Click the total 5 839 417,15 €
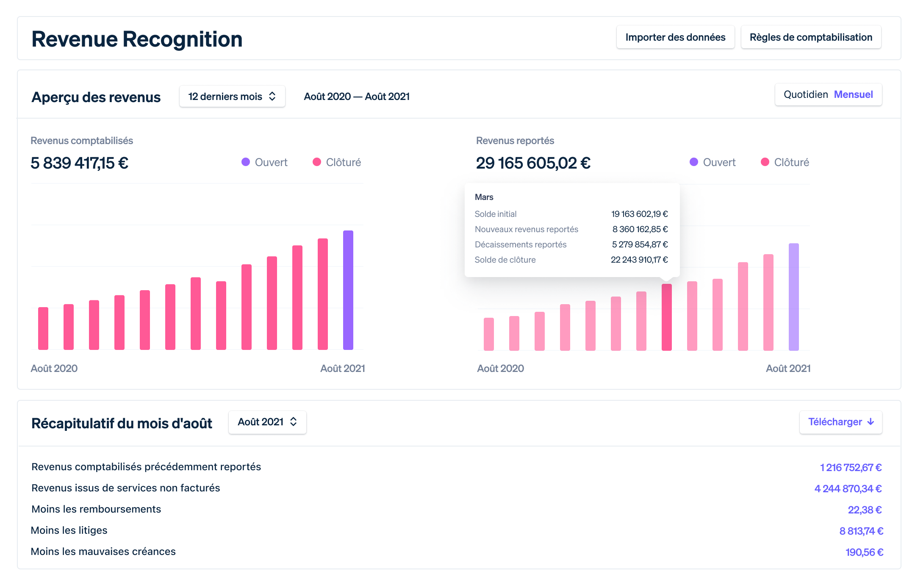This screenshot has height=588, width=915. [x=80, y=163]
